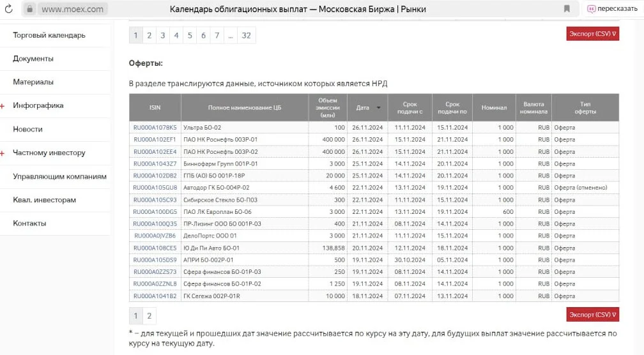
Task: Open ISIN link RU000A102EF1
Action: 155,140
